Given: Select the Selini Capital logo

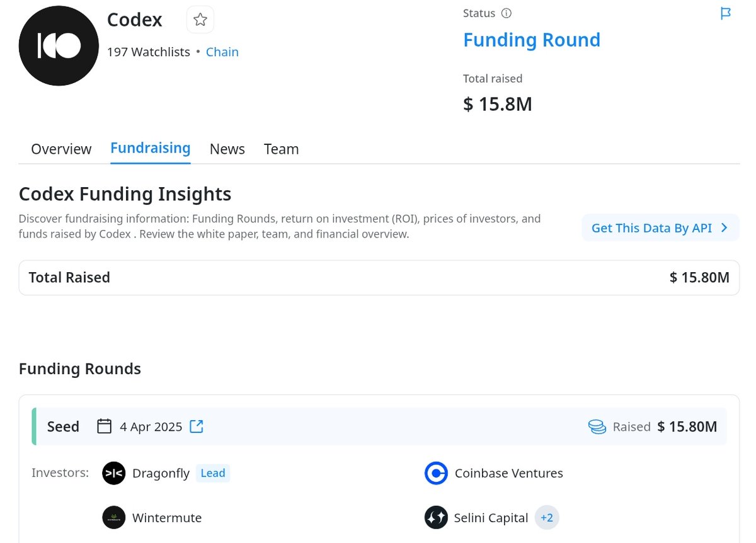Looking at the screenshot, I should point(437,517).
